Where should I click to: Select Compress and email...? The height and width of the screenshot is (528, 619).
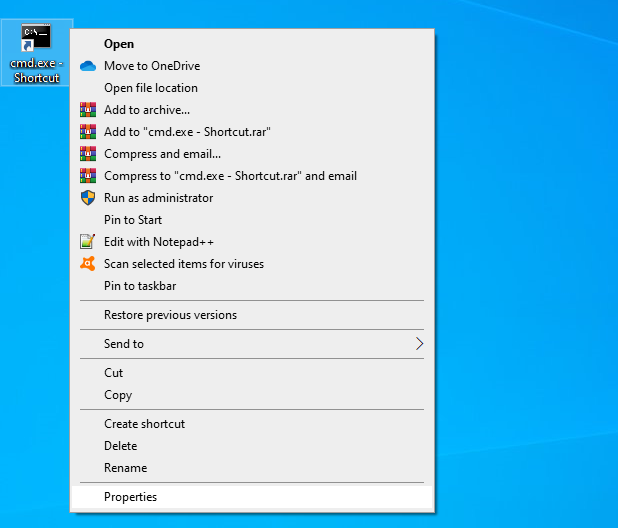252,154
